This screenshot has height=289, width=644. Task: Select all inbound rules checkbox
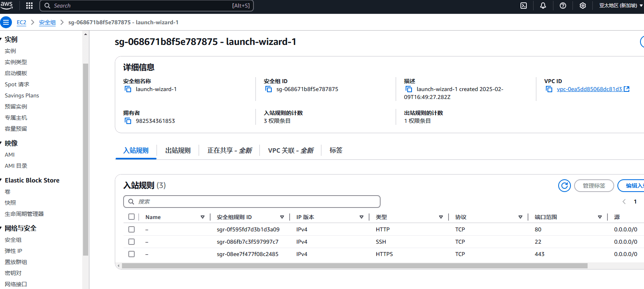pos(132,217)
